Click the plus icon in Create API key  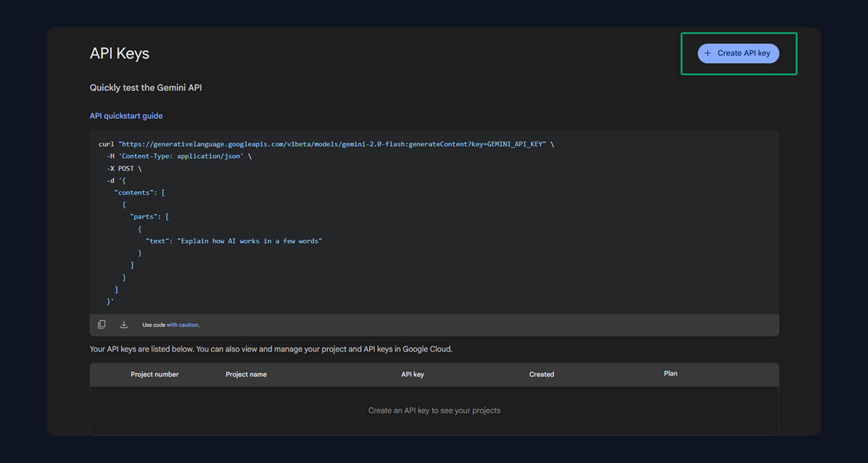click(707, 53)
